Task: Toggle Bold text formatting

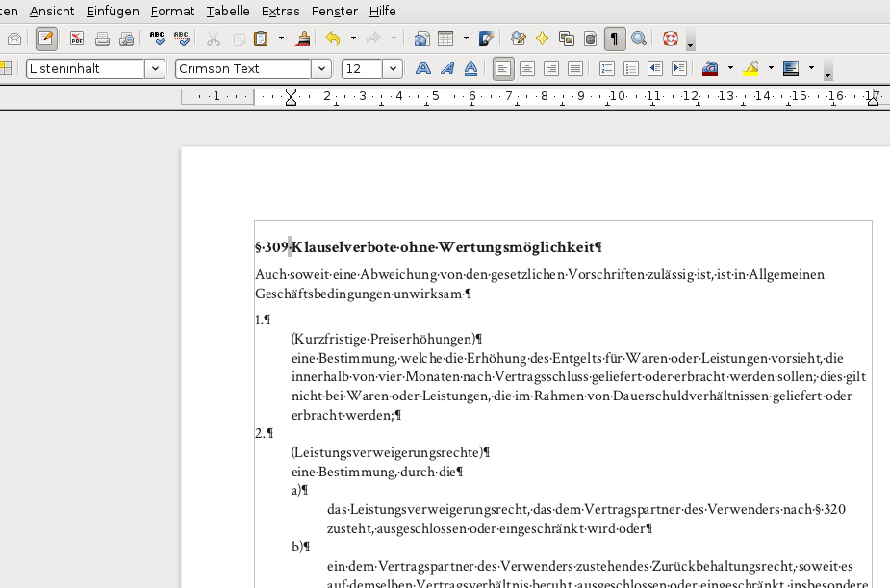Action: [422, 68]
